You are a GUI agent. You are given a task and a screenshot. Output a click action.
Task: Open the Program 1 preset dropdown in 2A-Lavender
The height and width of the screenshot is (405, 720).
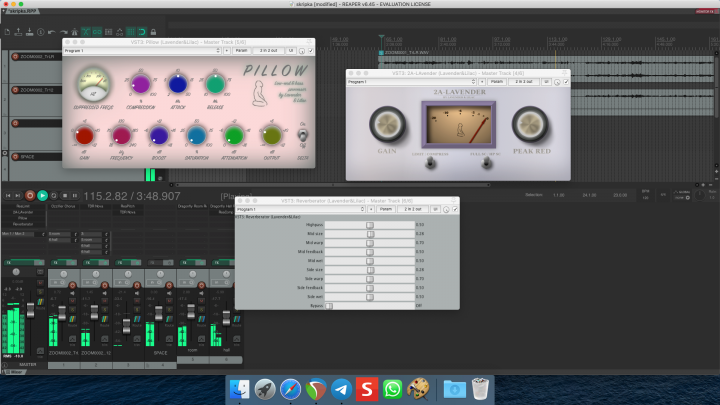[411, 82]
